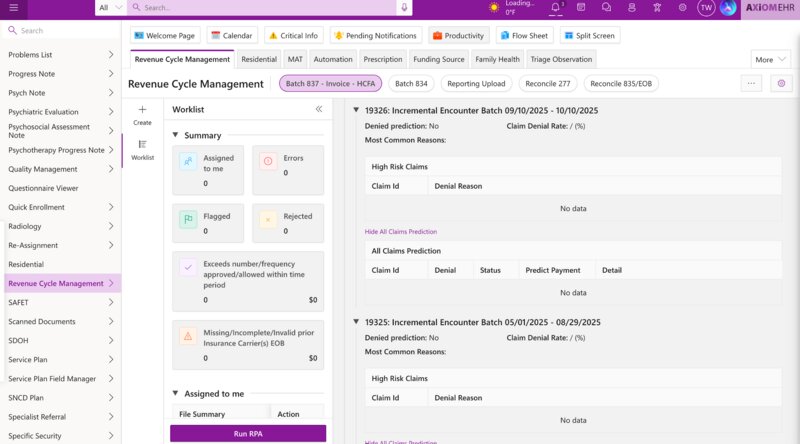Image resolution: width=800 pixels, height=444 pixels.
Task: Open the TW user avatar
Action: 706,8
